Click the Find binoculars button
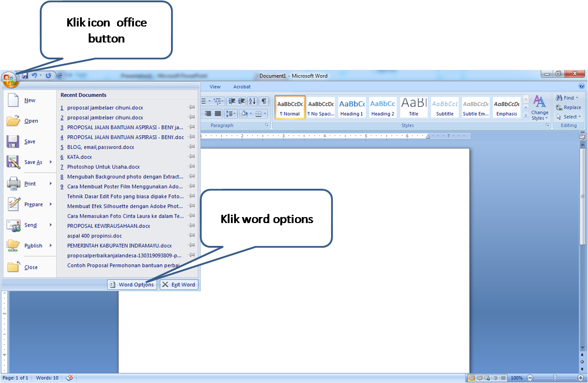Viewport: 588px width, 383px height. pos(567,98)
